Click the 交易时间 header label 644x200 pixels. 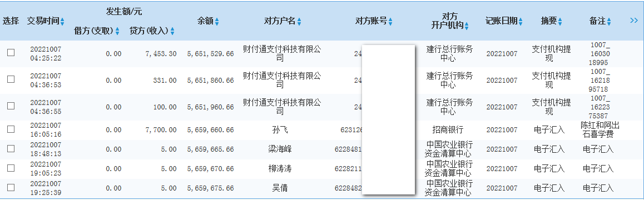pos(43,21)
